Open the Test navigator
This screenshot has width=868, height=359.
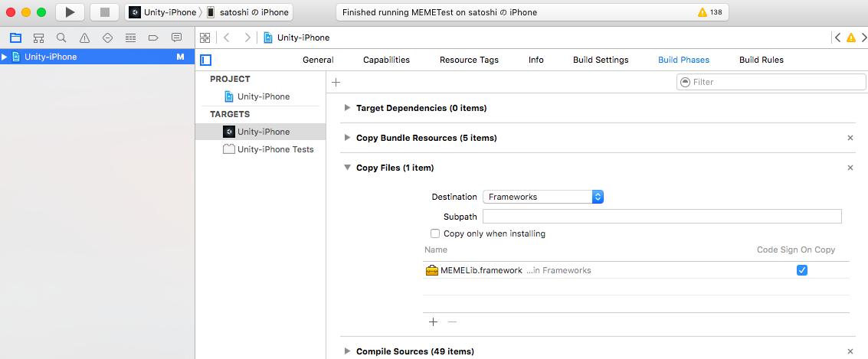[x=108, y=38]
